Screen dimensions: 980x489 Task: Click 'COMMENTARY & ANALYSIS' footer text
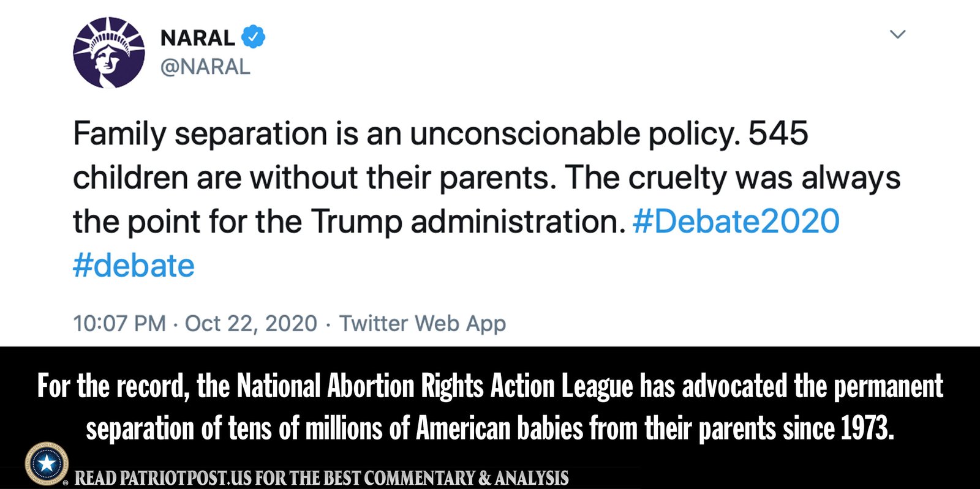(x=467, y=477)
